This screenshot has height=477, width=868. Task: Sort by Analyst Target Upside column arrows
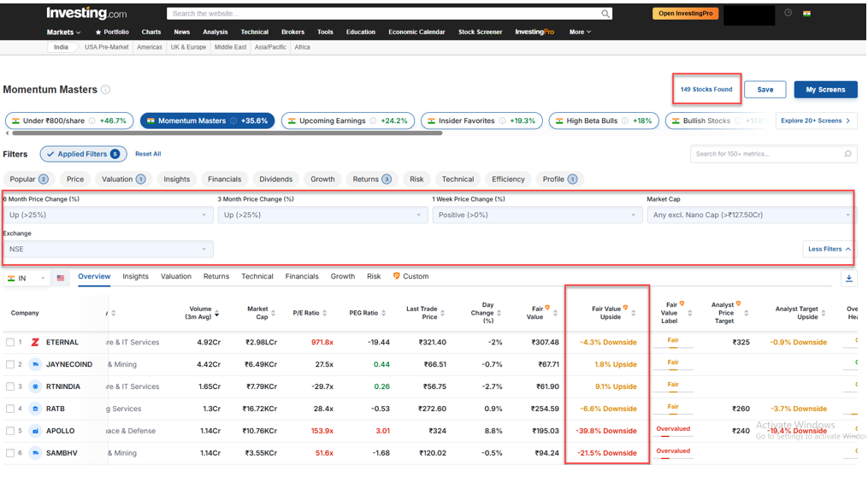tap(824, 314)
